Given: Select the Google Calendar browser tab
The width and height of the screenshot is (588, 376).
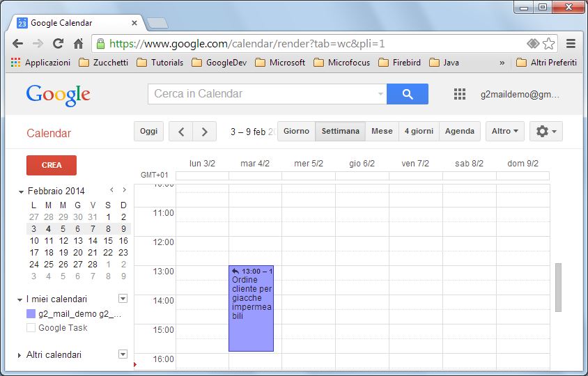Looking at the screenshot, I should [75, 23].
